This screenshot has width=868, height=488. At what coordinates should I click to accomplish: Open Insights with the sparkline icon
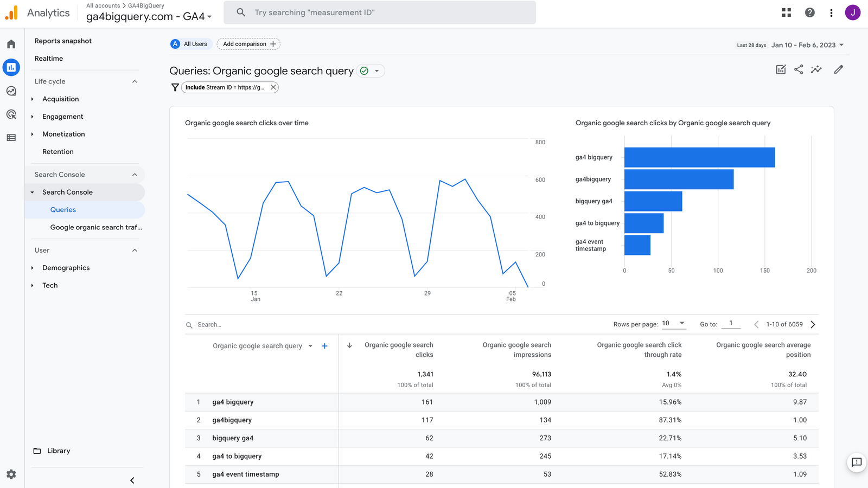click(x=816, y=69)
